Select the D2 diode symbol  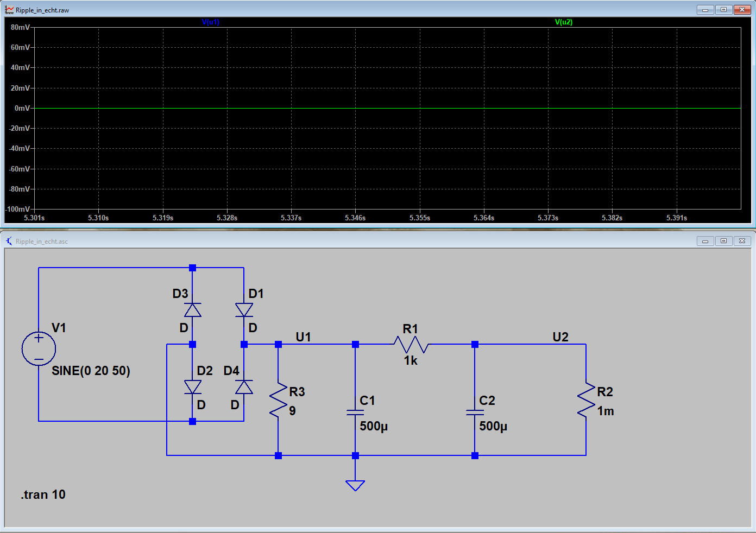pos(193,387)
